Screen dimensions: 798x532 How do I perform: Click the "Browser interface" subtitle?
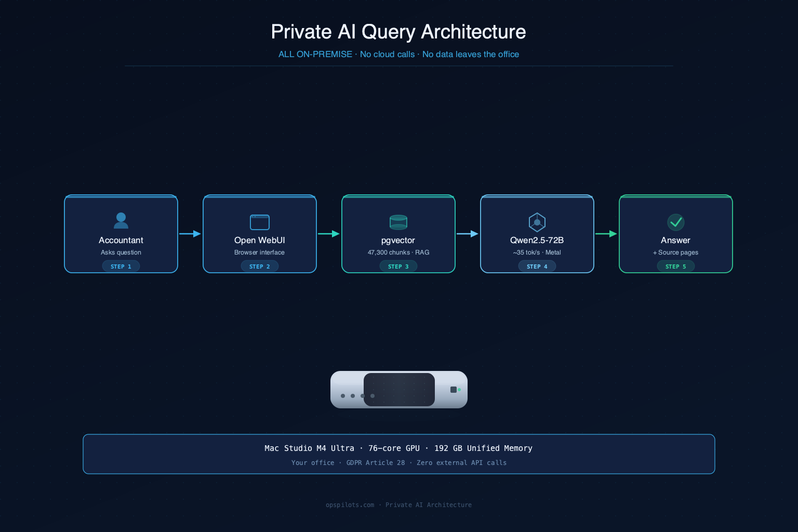[260, 252]
